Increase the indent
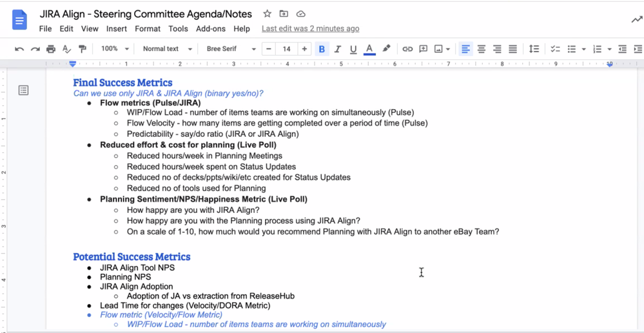The width and height of the screenshot is (644, 333). click(x=638, y=49)
